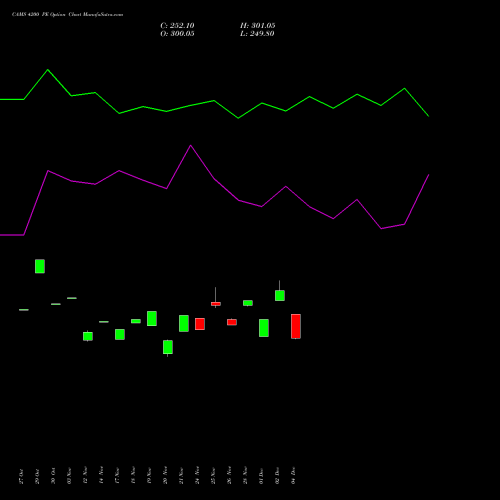The height and width of the screenshot is (500, 500).
Task: Select the 12 Nov date label
Action: (85, 476)
